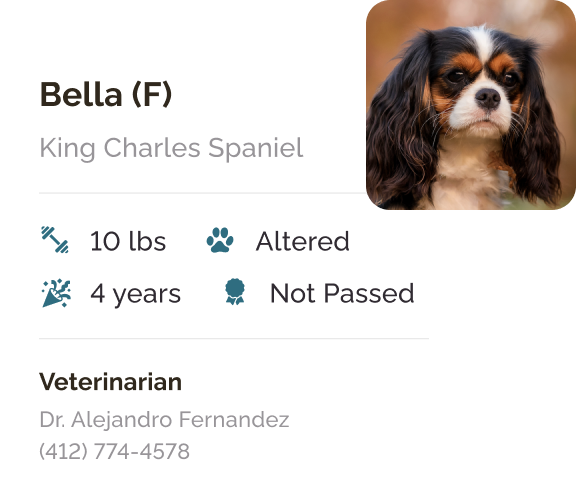576x501 pixels.
Task: Select the King Charles Spaniel breed text
Action: pyautogui.click(x=171, y=148)
